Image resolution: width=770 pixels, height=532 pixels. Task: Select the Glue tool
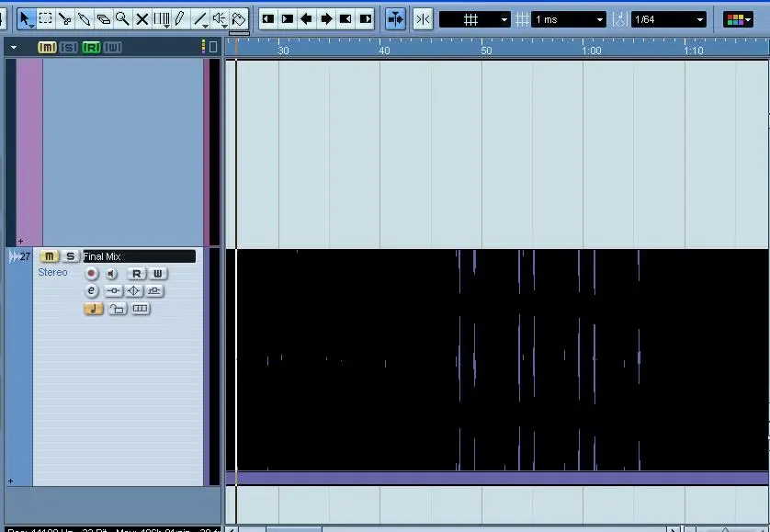tap(84, 19)
